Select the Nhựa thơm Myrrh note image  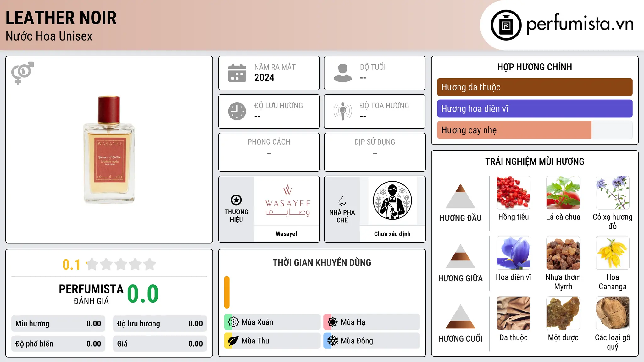click(x=563, y=253)
